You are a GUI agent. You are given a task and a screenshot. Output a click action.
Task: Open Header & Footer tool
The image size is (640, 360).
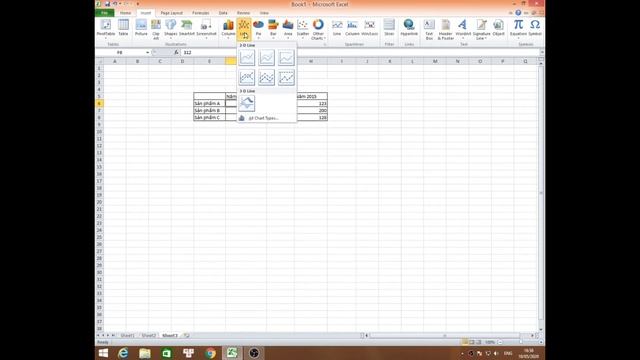coord(445,29)
